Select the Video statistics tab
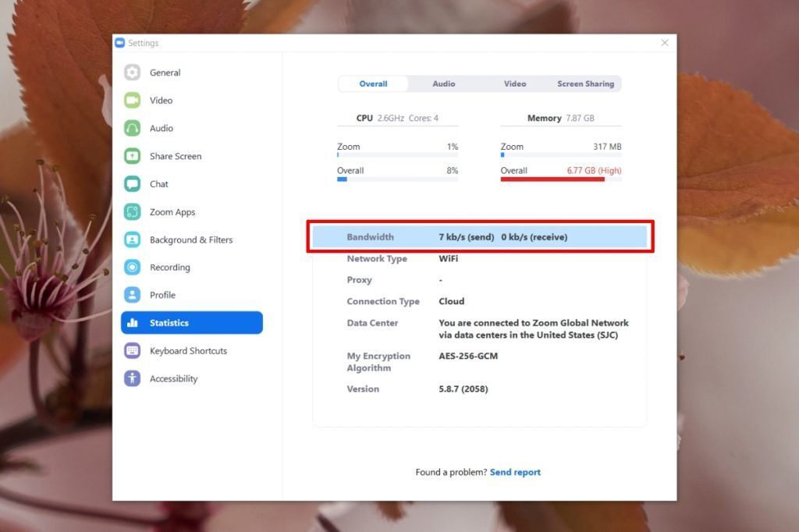Screen dimensions: 799x532 (514, 83)
